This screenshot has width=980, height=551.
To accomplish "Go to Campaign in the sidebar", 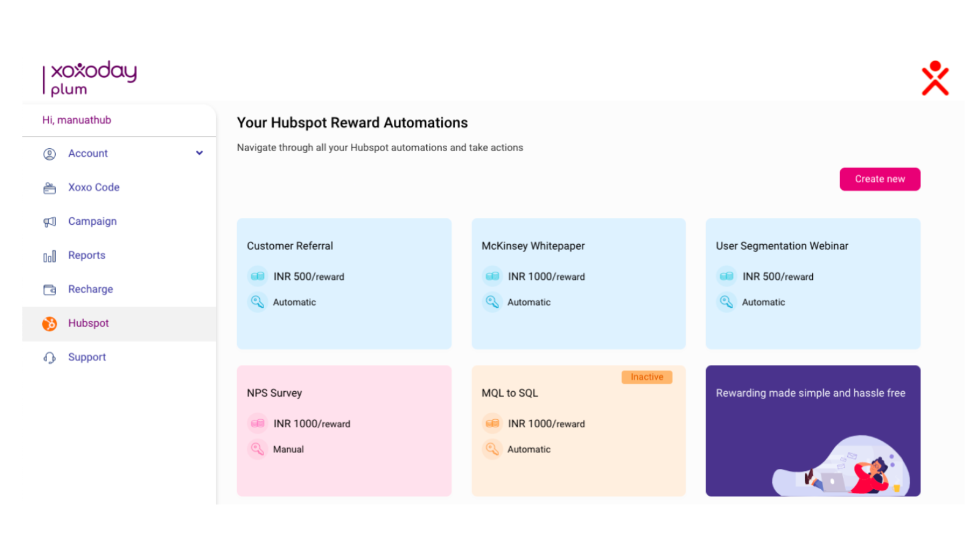I will click(119, 222).
